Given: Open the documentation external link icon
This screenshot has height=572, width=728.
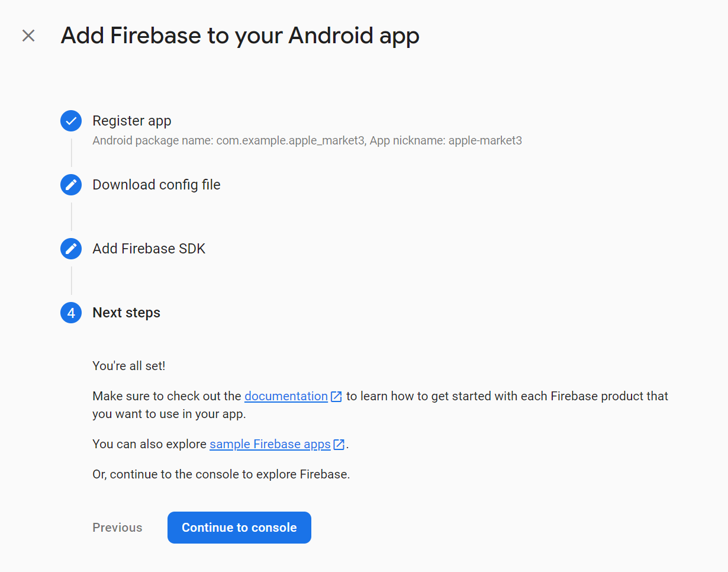Looking at the screenshot, I should pyautogui.click(x=336, y=396).
